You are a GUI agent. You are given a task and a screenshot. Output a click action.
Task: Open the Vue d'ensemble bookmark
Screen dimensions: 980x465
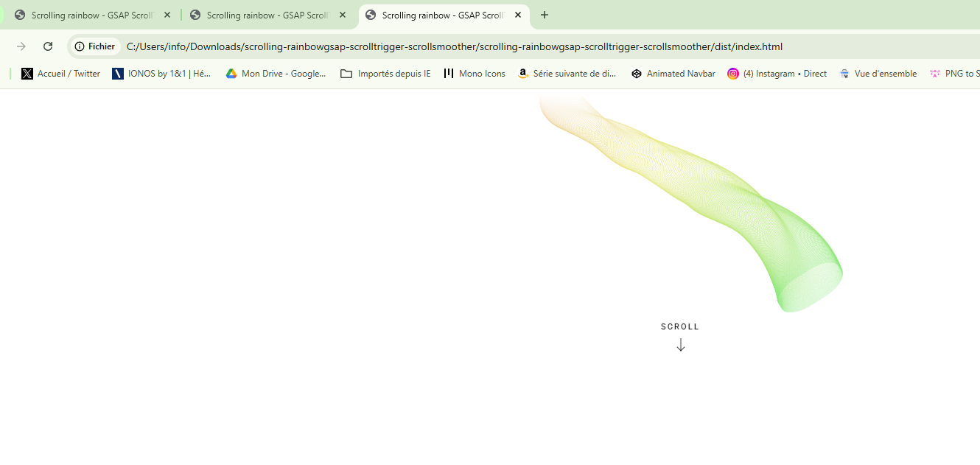pos(878,74)
